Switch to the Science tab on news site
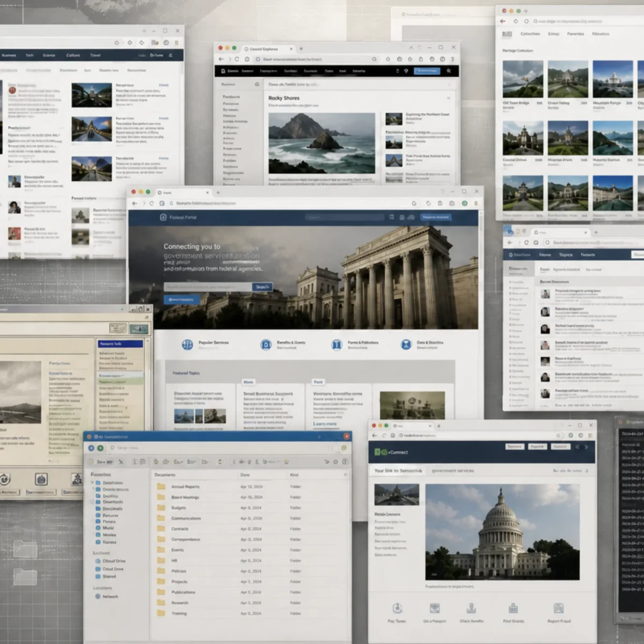The image size is (644, 644). pyautogui.click(x=49, y=55)
